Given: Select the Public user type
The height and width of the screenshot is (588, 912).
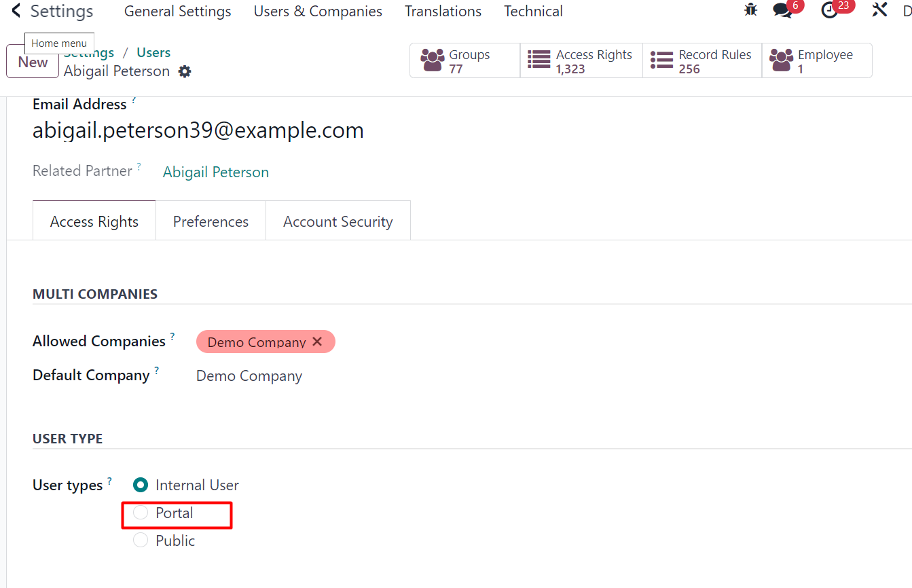Looking at the screenshot, I should coord(141,540).
